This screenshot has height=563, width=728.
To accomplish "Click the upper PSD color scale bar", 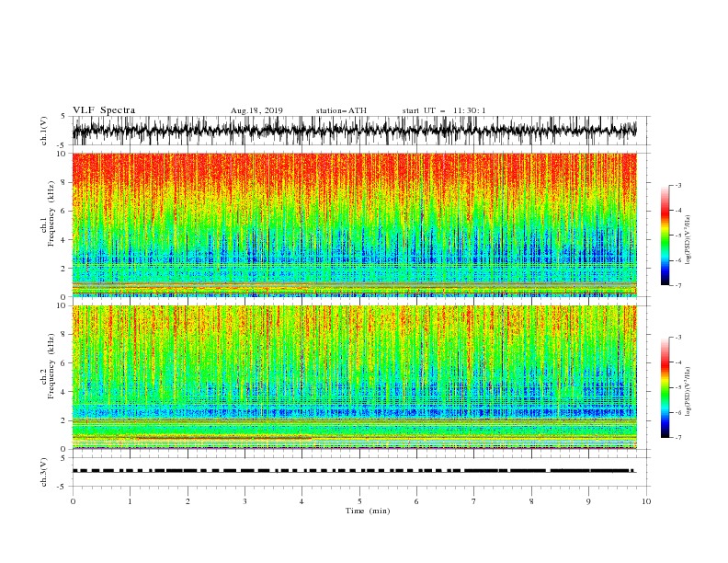I will click(x=665, y=236).
